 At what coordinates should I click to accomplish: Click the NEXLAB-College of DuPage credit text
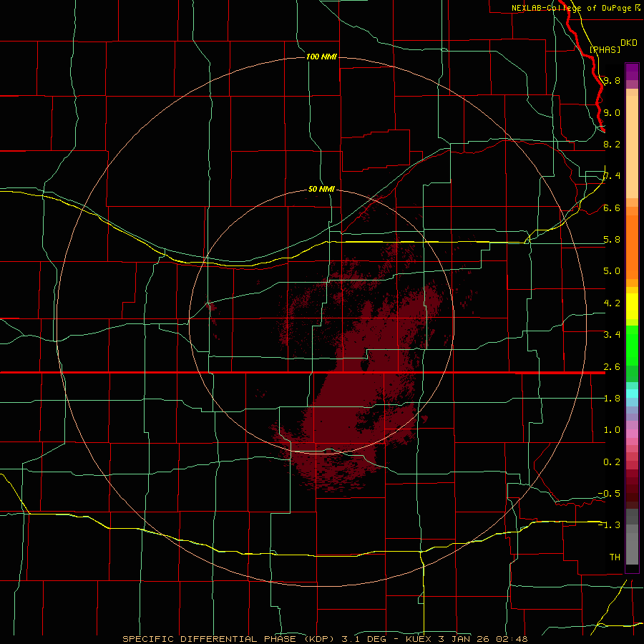coord(576,8)
